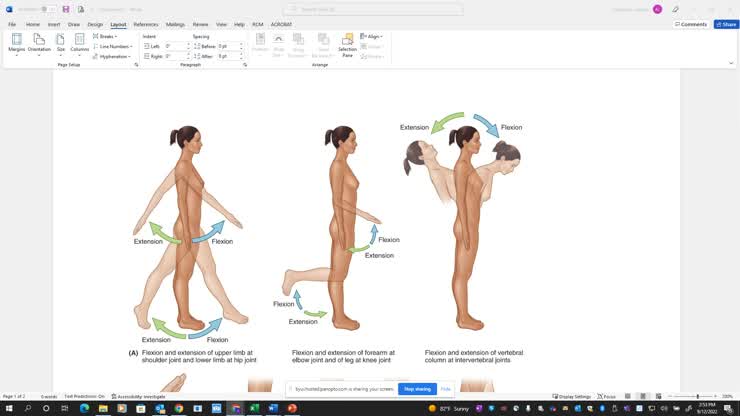The height and width of the screenshot is (416, 740).
Task: Click the Share button
Action: point(726,24)
